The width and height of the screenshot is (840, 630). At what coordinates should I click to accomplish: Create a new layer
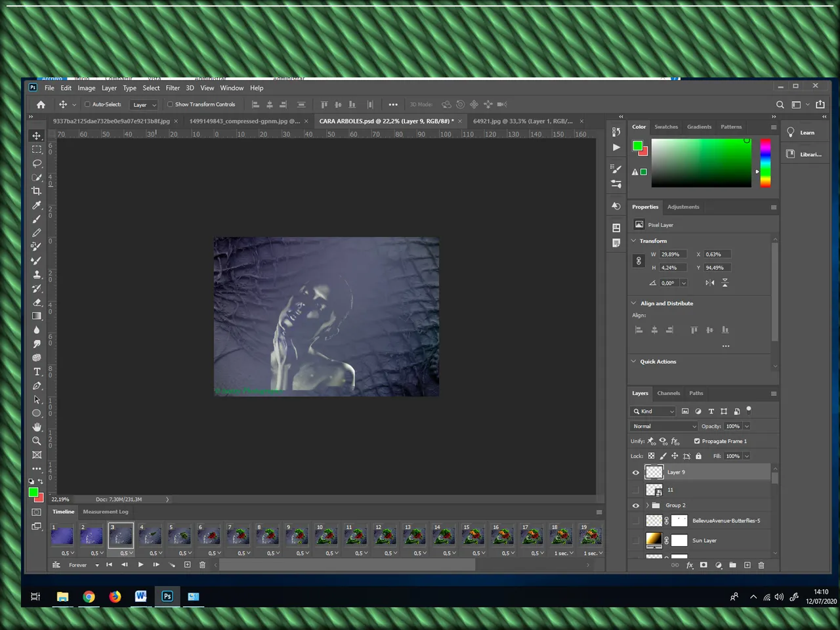point(747,565)
